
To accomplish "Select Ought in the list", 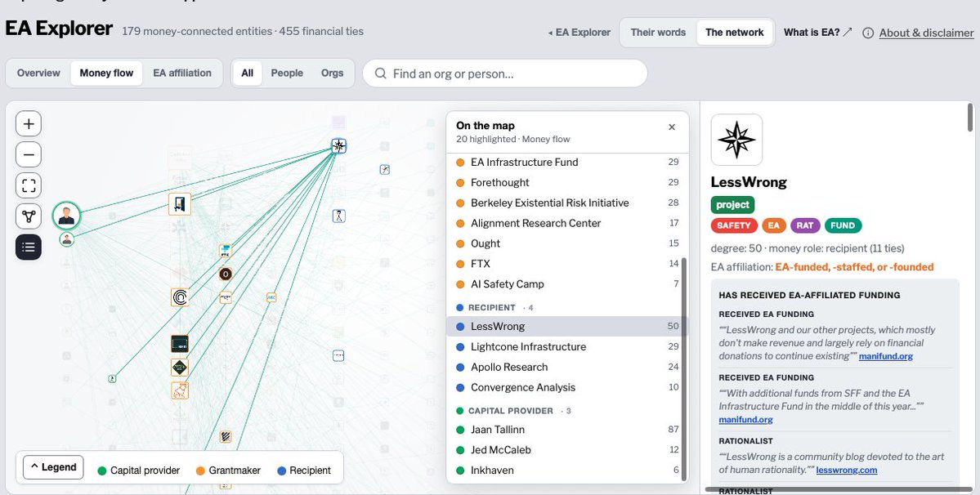I will tap(567, 243).
